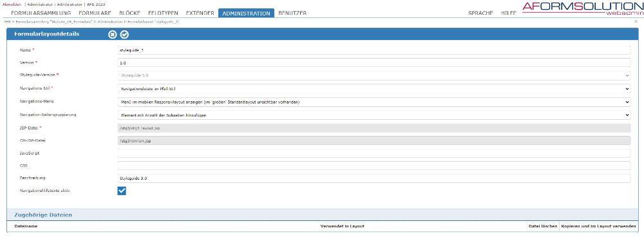Open the Navigations-Stil dropdown

point(374,88)
